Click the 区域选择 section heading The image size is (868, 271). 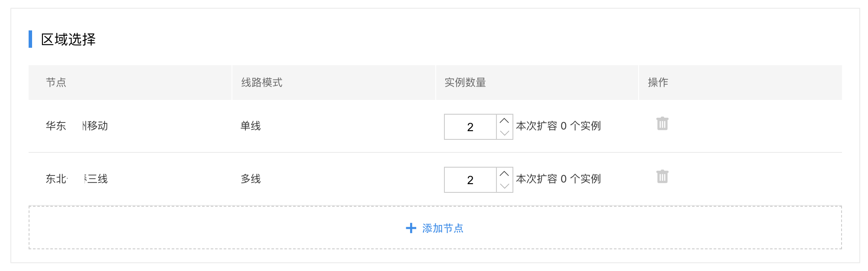click(68, 40)
